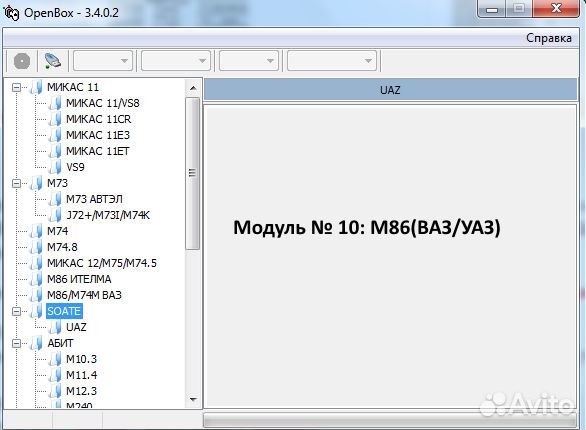Screen dimensions: 586x430
Task: Select МИКАС 12/M75/M74.5 in the tree
Action: click(x=102, y=263)
